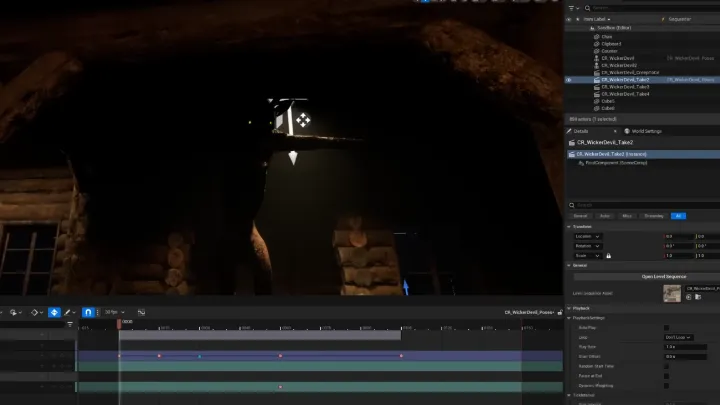Open the 30 fps frame rate dropdown
This screenshot has width=720, height=405.
[x=114, y=312]
